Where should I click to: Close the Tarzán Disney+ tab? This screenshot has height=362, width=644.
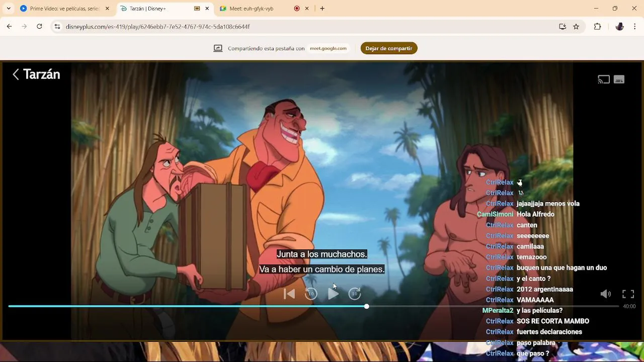pyautogui.click(x=207, y=9)
